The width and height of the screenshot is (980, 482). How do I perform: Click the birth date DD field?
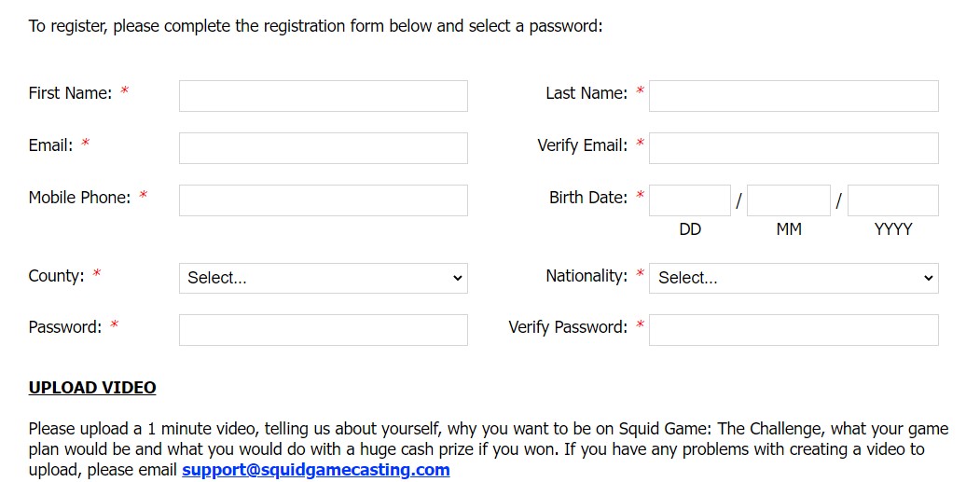click(x=690, y=200)
